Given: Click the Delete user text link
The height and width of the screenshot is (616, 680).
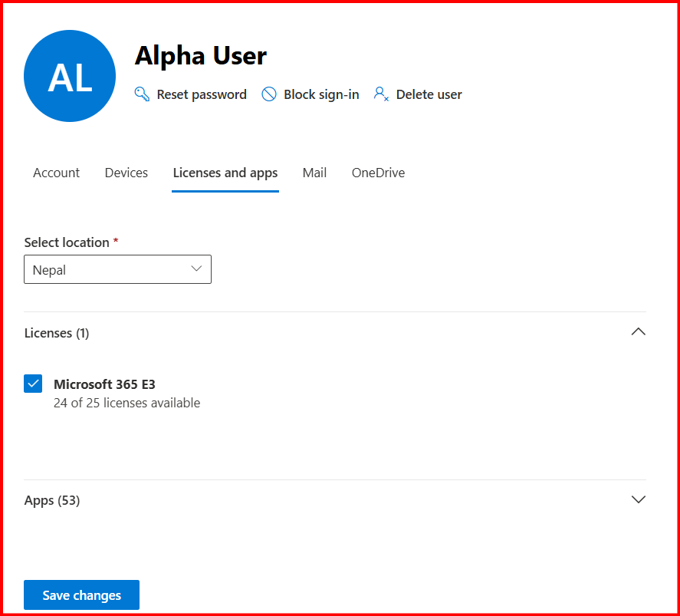Looking at the screenshot, I should tap(429, 94).
